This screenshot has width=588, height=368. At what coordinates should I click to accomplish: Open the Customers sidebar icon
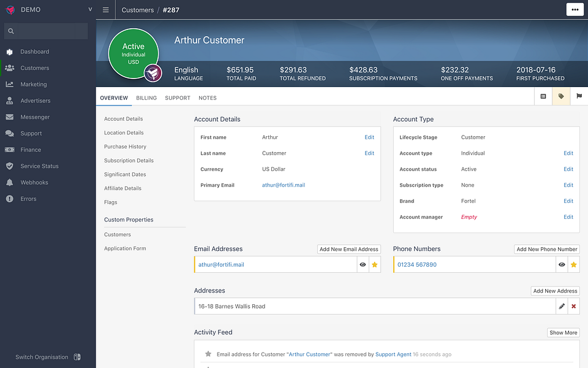[10, 68]
